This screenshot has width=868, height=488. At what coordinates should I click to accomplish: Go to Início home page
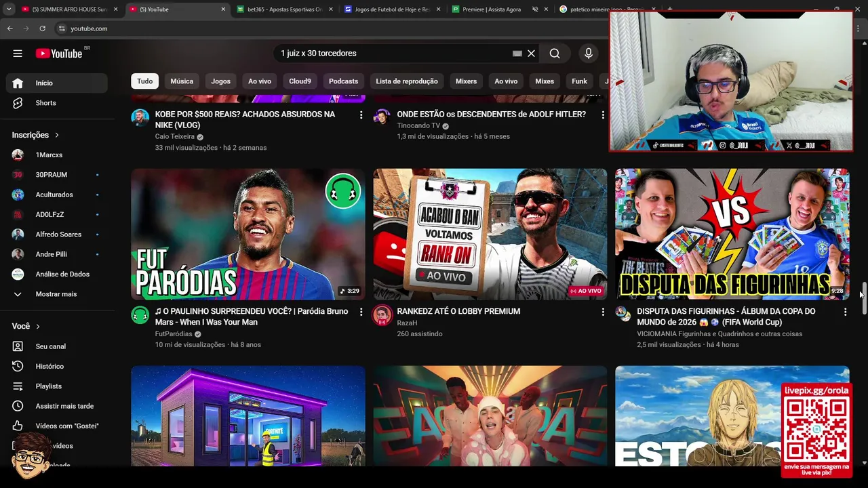pyautogui.click(x=56, y=83)
